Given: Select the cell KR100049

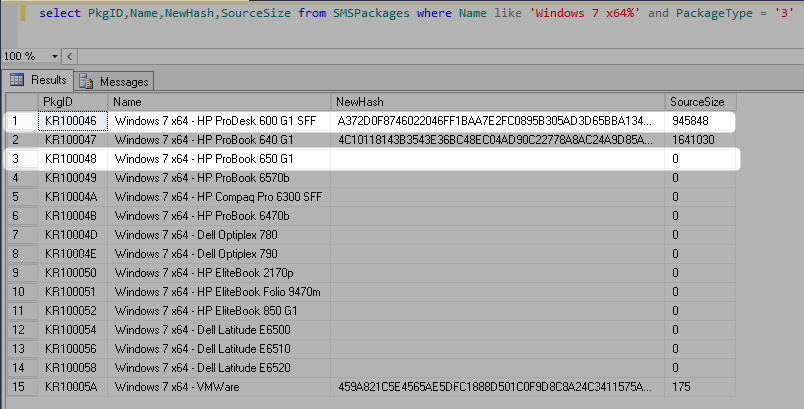Looking at the screenshot, I should 72,178.
